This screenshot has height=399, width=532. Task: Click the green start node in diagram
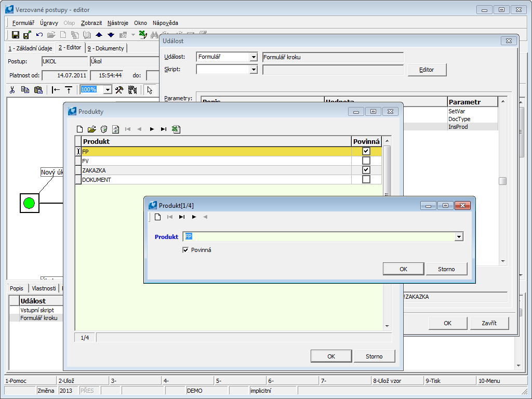pyautogui.click(x=29, y=203)
